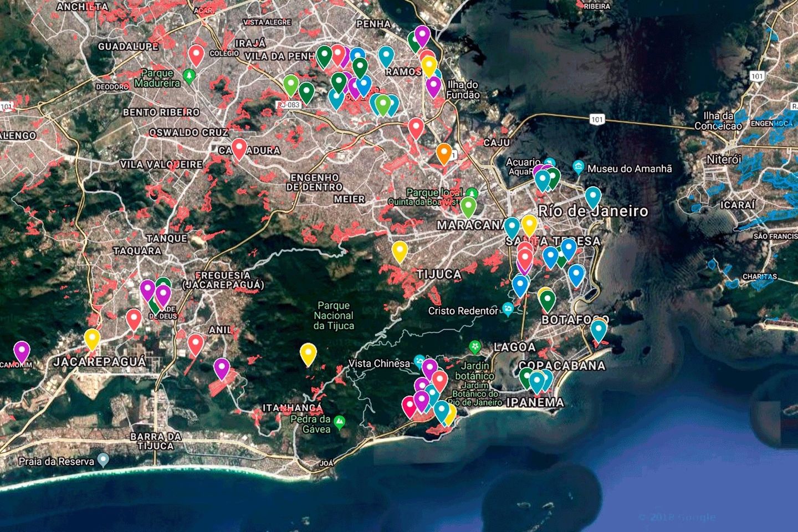The height and width of the screenshot is (532, 798).
Task: Select the Jardín botánico flower icon
Action: (475, 345)
